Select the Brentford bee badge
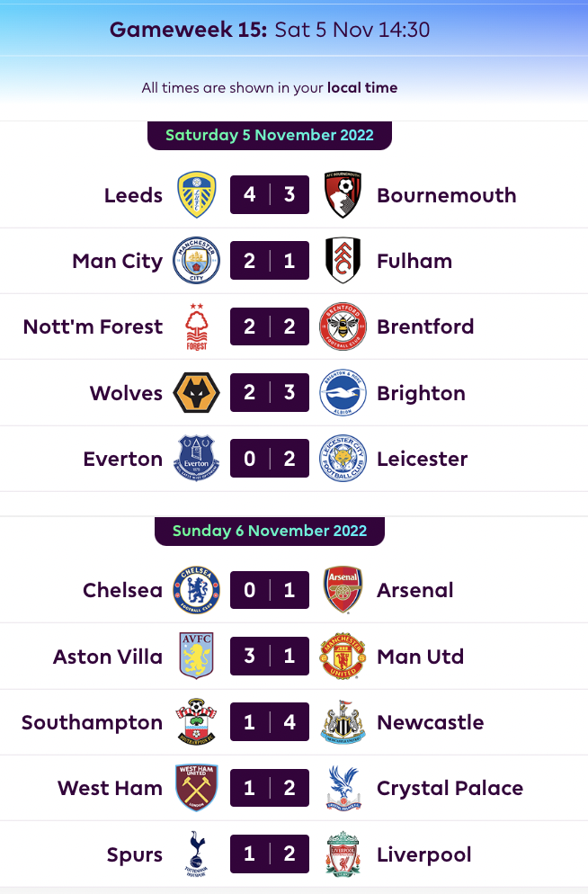This screenshot has width=588, height=894. [343, 326]
